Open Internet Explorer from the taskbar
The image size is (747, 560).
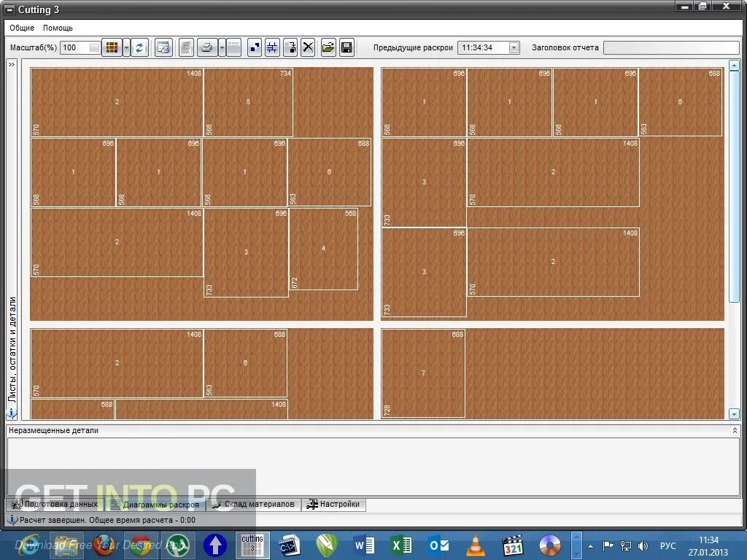28,545
